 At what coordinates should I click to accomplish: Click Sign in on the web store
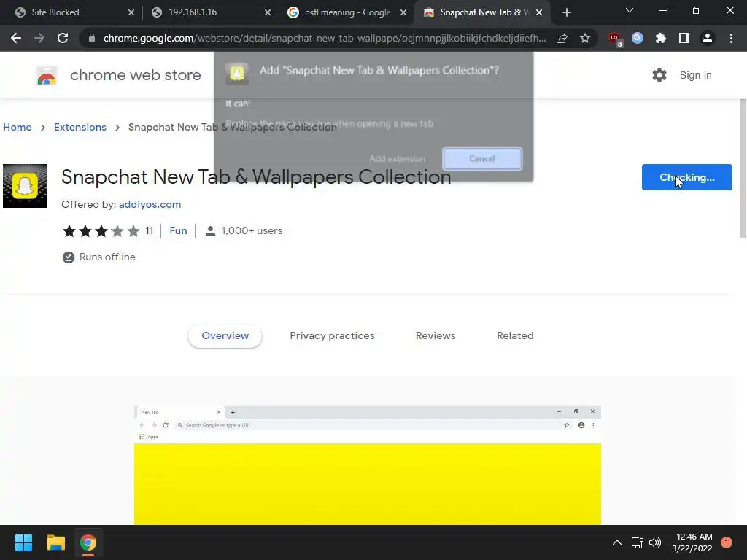point(695,75)
